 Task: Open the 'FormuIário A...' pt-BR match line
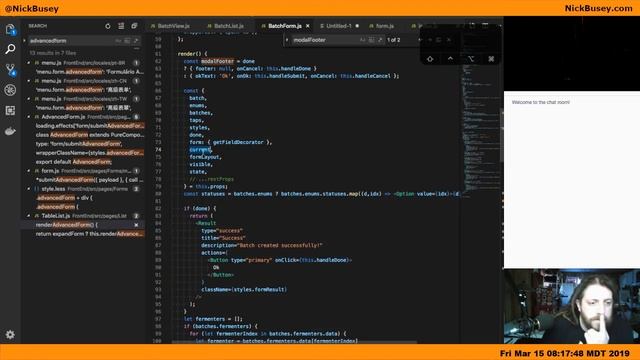point(90,72)
